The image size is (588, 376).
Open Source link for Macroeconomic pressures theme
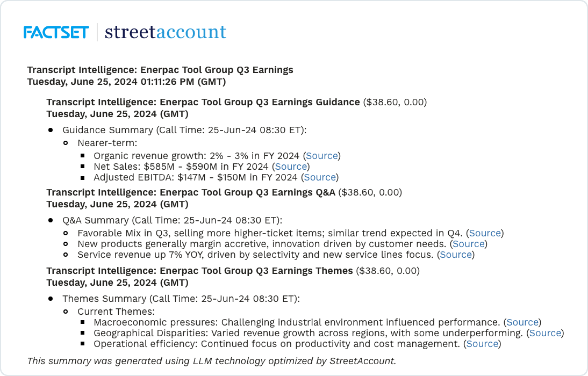pyautogui.click(x=522, y=322)
